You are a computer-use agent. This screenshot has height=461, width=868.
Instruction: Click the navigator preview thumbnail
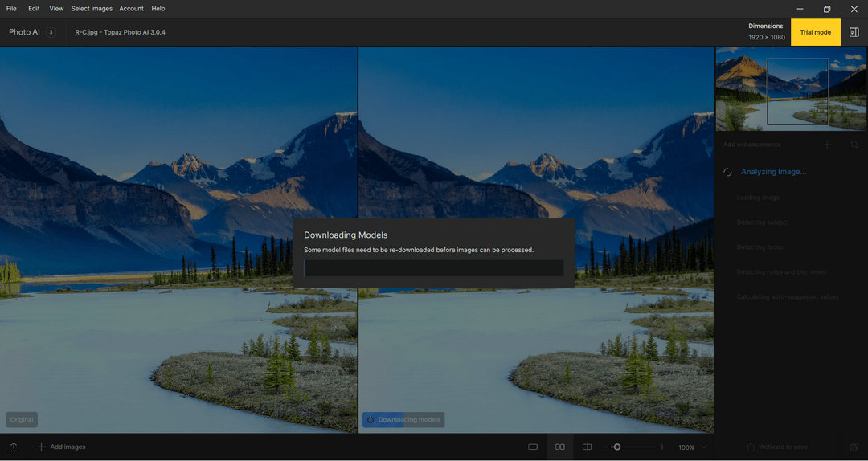point(791,88)
